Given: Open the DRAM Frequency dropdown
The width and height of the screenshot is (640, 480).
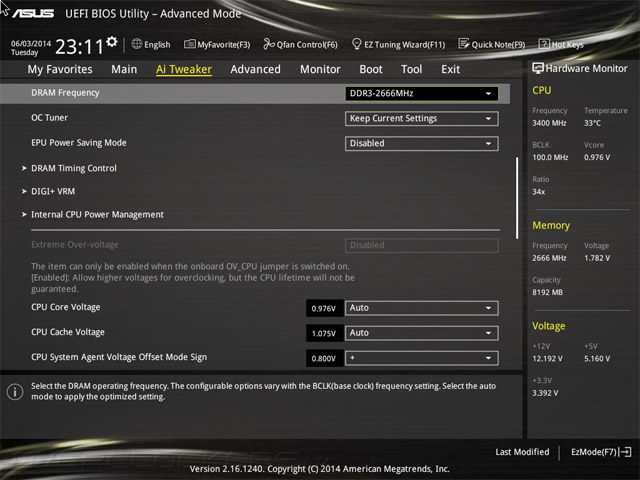Looking at the screenshot, I should point(422,93).
